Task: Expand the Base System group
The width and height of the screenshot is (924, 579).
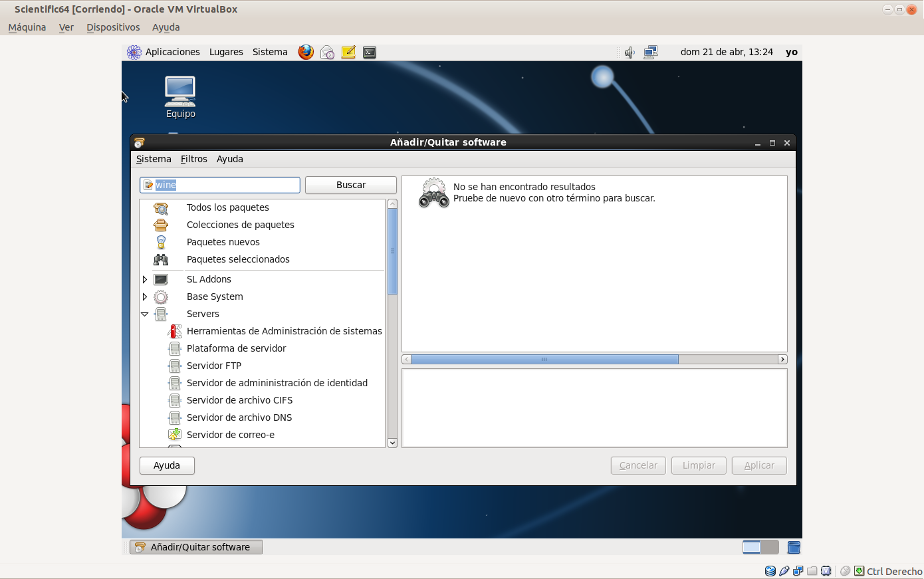Action: pos(145,296)
